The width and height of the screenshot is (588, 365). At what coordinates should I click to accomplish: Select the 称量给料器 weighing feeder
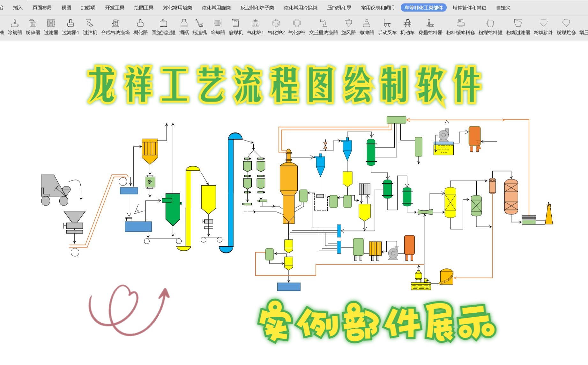click(430, 27)
